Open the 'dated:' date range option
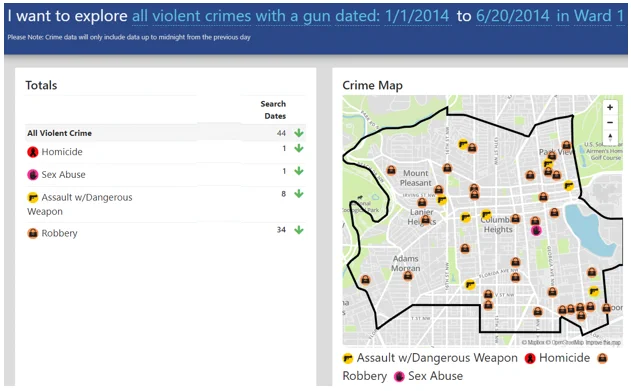 click(357, 16)
